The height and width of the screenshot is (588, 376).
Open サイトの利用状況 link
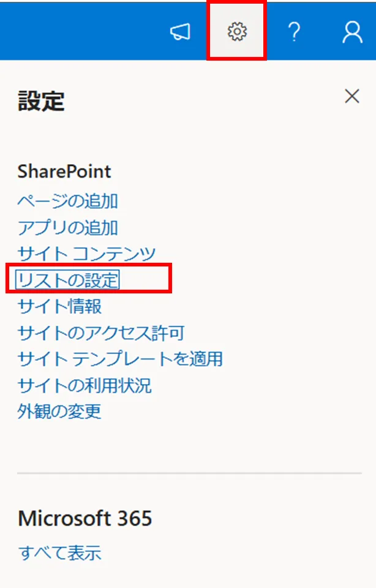tap(85, 385)
